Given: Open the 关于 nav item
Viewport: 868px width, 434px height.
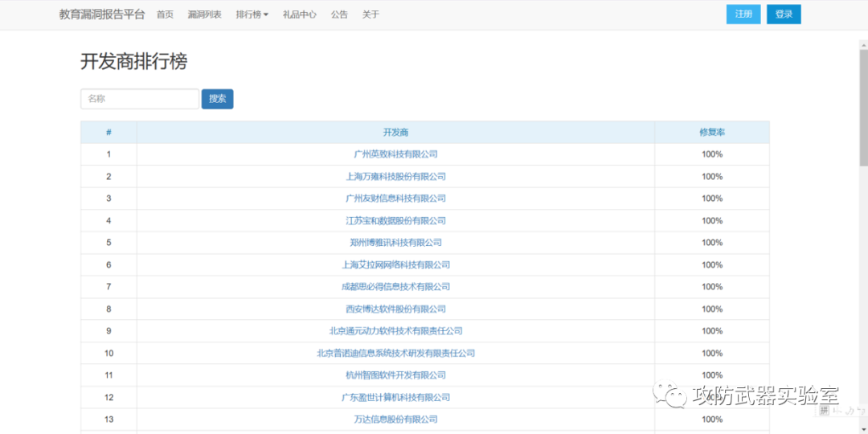Looking at the screenshot, I should (x=371, y=15).
